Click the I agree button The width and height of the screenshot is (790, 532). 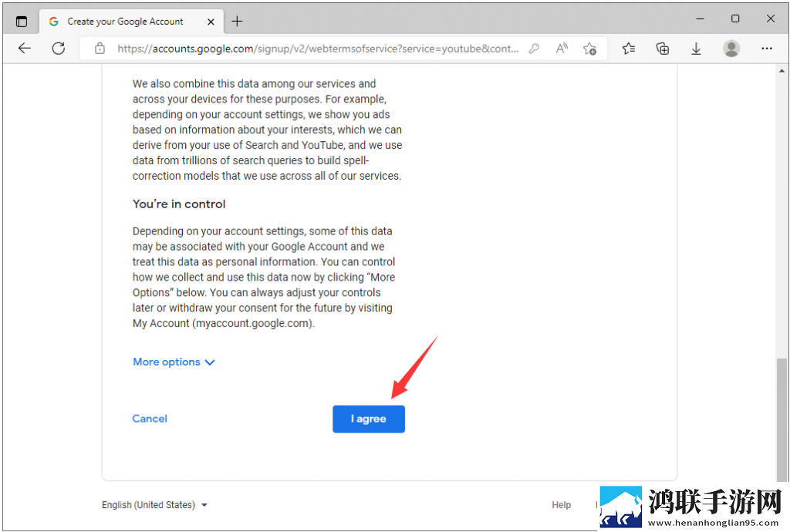[x=368, y=419]
